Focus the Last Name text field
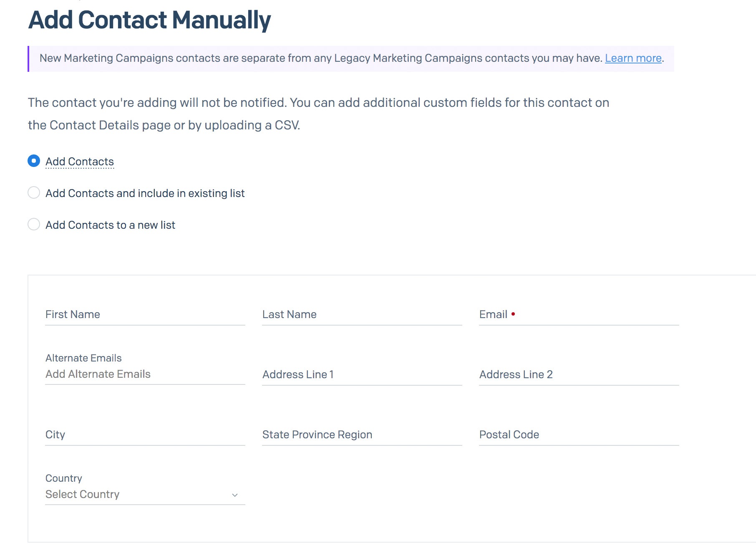756x551 pixels. pos(362,315)
